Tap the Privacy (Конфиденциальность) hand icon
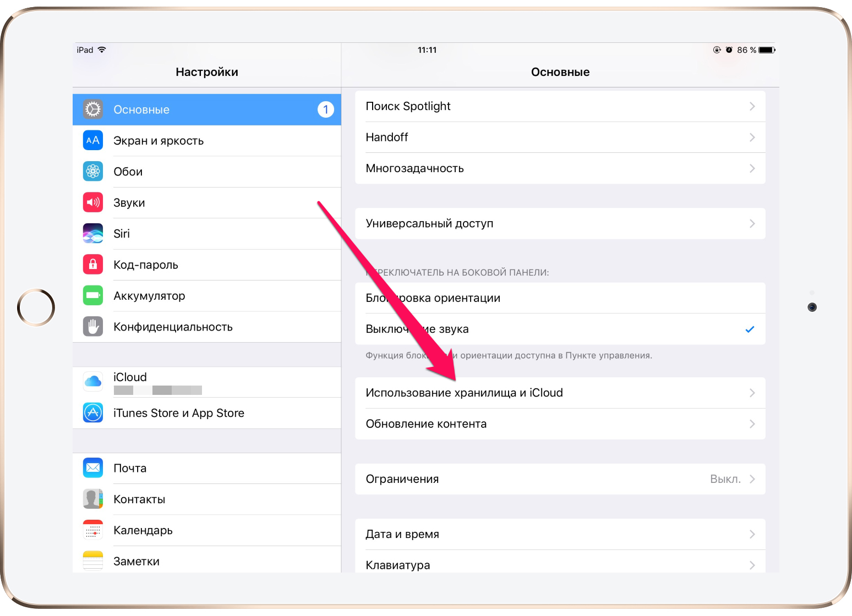852x616 pixels. click(93, 327)
